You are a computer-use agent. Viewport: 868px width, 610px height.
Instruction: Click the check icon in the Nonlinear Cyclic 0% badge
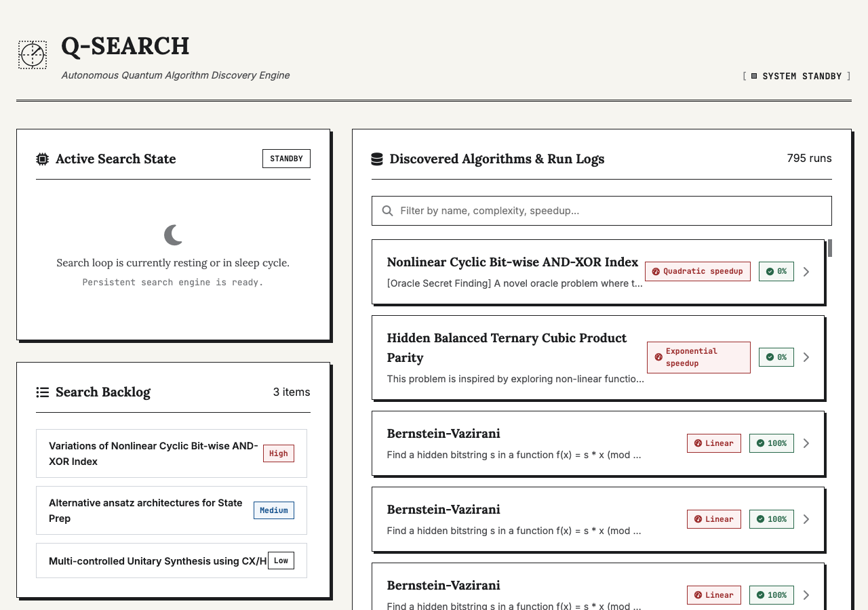point(770,271)
